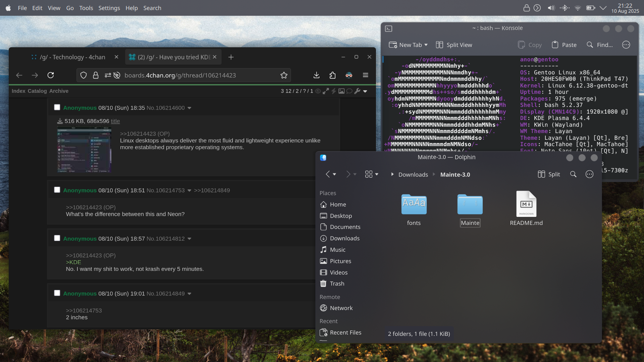Open post menu arrow for No.106214600

click(189, 108)
